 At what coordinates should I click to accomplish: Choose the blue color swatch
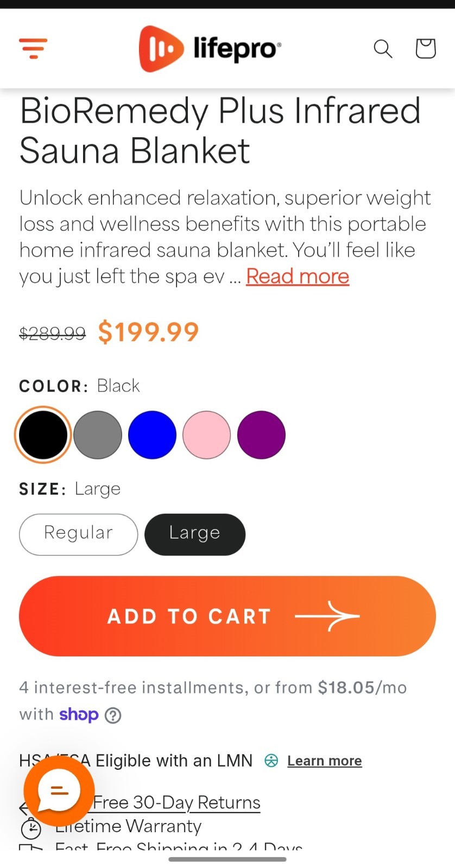[152, 435]
